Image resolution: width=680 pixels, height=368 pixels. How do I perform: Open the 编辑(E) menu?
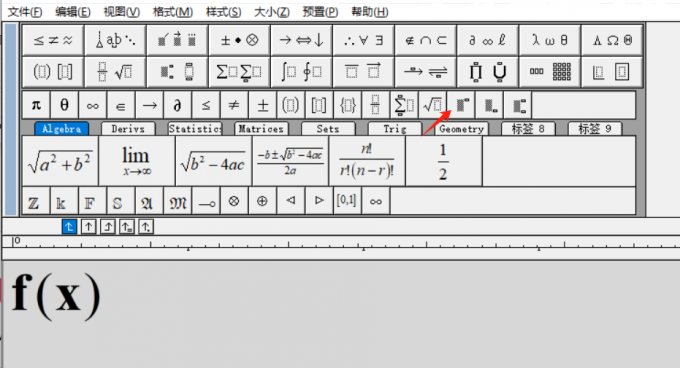73,12
